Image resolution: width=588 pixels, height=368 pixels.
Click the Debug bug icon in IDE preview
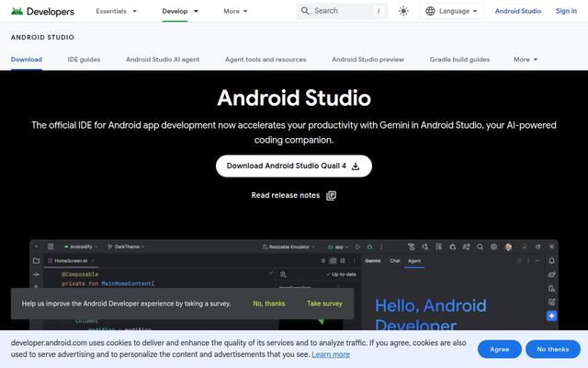369,247
